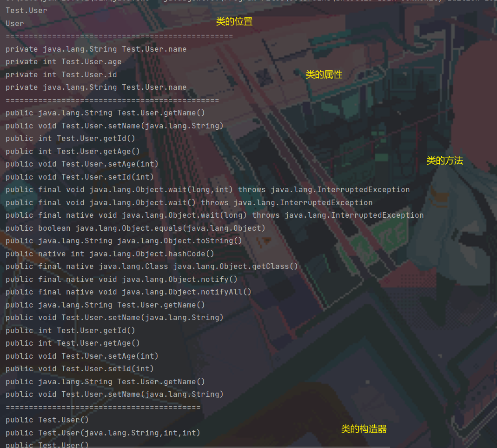497x448 pixels.
Task: Click the native Object.hashCode() line
Action: (110, 254)
